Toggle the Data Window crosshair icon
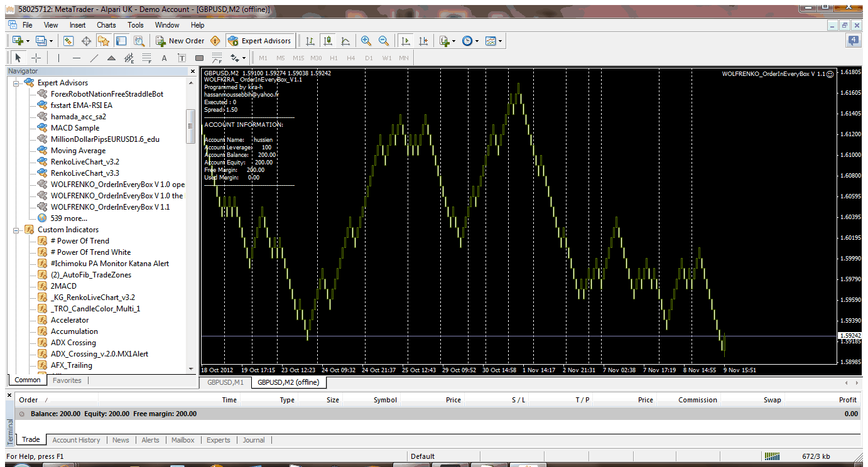The width and height of the screenshot is (868, 467). pyautogui.click(x=87, y=41)
